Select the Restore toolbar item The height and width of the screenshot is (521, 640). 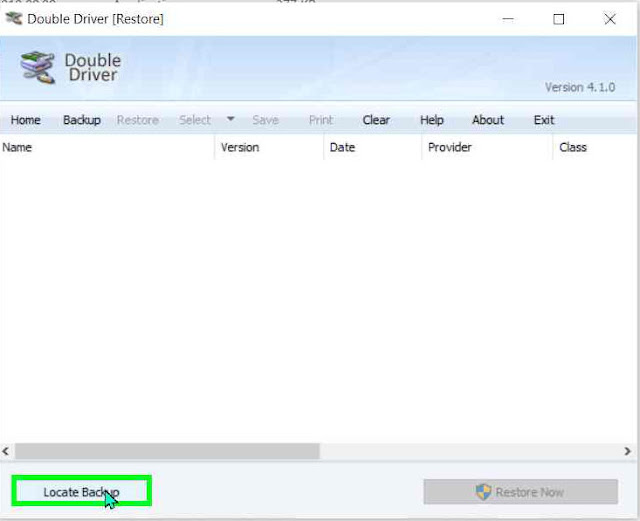tap(138, 120)
